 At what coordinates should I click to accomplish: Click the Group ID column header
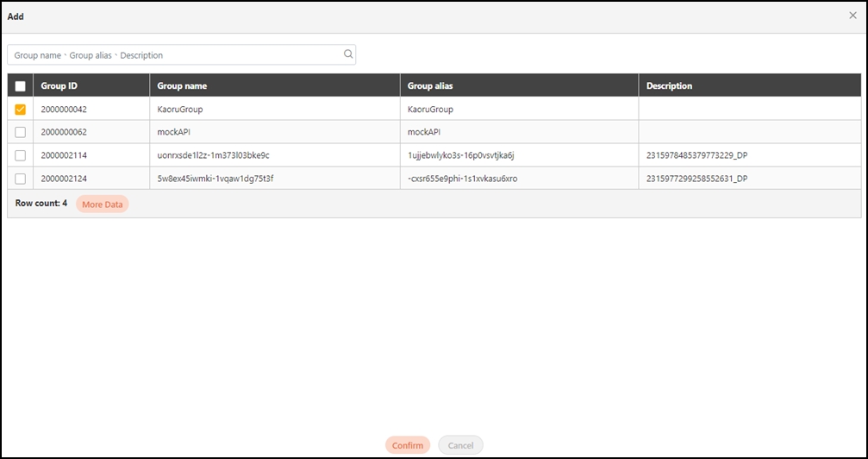[59, 86]
